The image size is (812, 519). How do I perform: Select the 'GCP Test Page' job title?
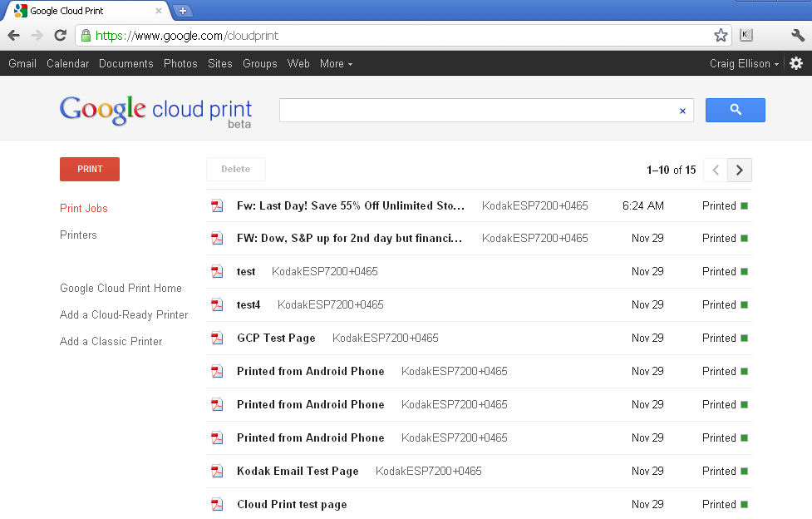click(x=276, y=338)
